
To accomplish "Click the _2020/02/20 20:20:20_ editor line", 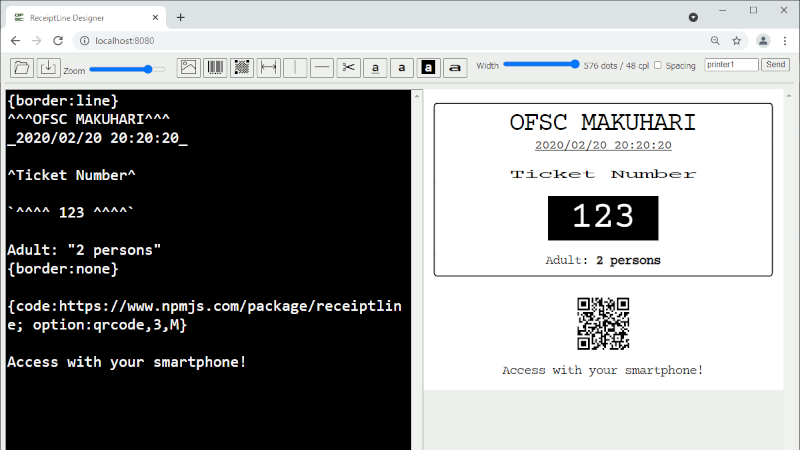I will [97, 138].
